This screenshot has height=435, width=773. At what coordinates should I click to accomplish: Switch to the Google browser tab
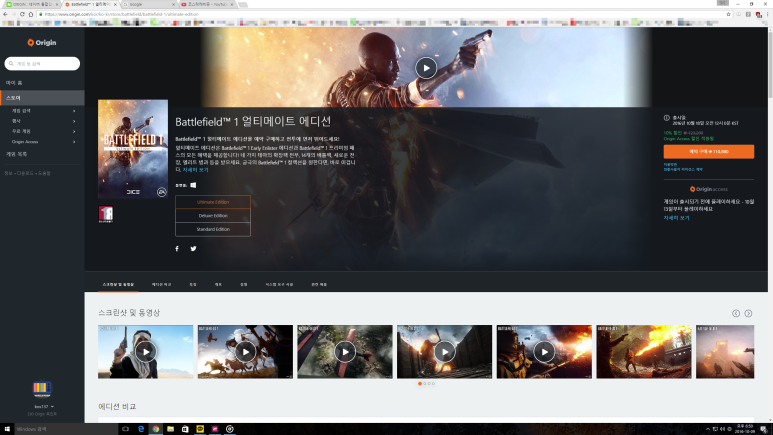tap(148, 4)
